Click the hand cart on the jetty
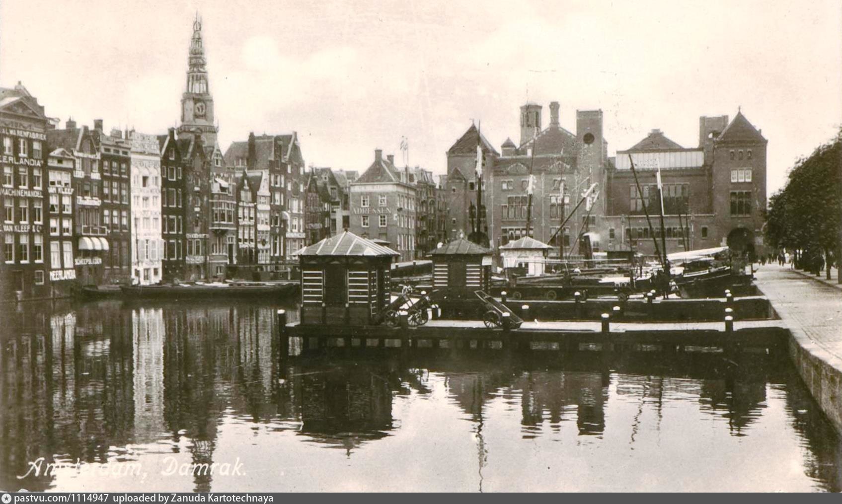This screenshot has width=842, height=504. pos(496,310)
